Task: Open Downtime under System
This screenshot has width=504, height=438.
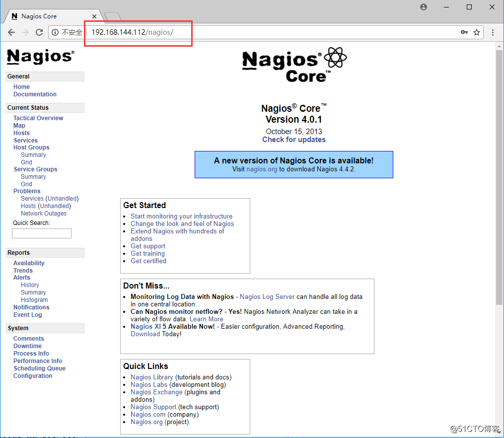Action: 27,346
